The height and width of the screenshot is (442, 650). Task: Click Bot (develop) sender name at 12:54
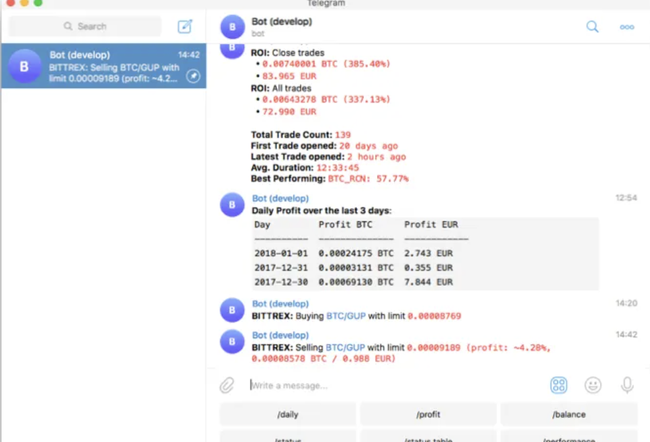click(280, 199)
